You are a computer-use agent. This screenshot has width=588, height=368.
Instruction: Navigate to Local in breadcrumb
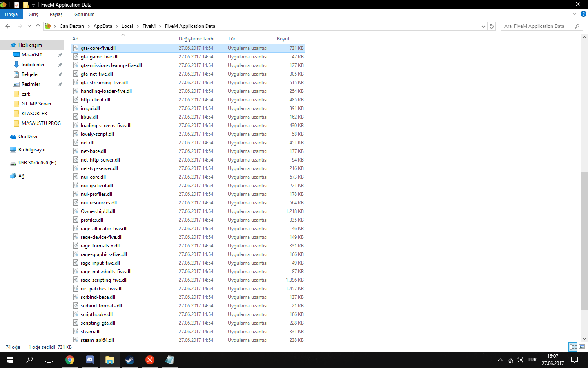coord(127,26)
